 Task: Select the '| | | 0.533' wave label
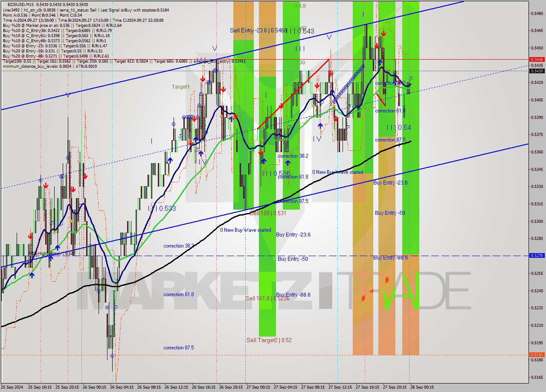(x=162, y=208)
